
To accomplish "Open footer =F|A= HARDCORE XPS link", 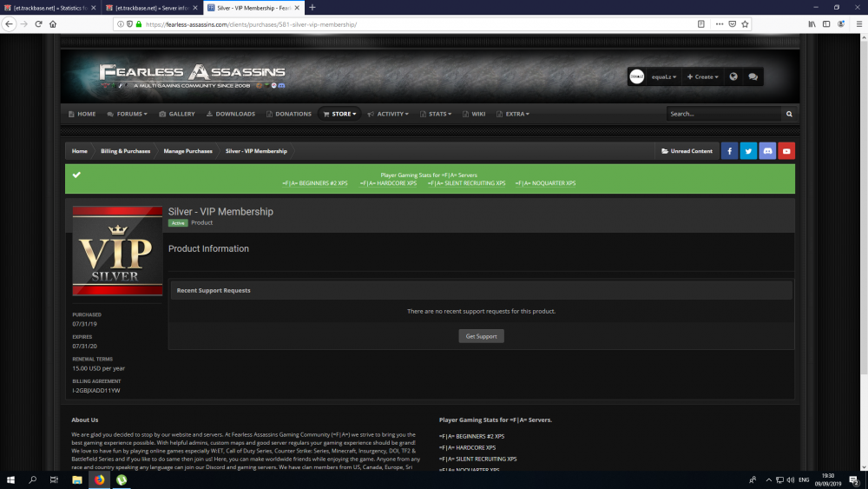I will coord(467,447).
